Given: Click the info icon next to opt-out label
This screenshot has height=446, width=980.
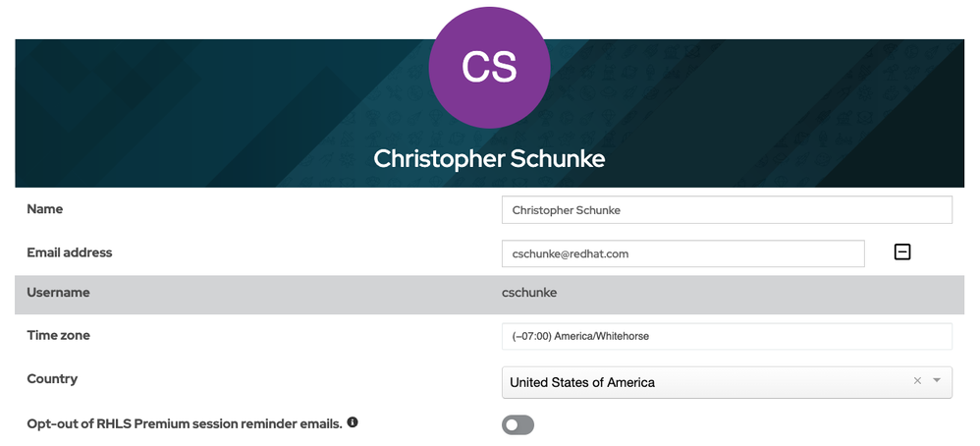Looking at the screenshot, I should (353, 423).
